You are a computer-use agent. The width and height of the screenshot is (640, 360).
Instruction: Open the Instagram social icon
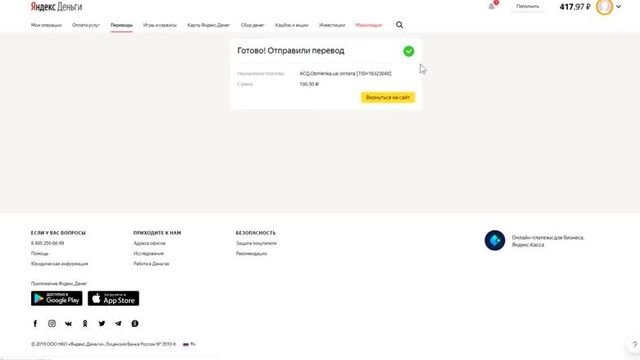coord(52,323)
